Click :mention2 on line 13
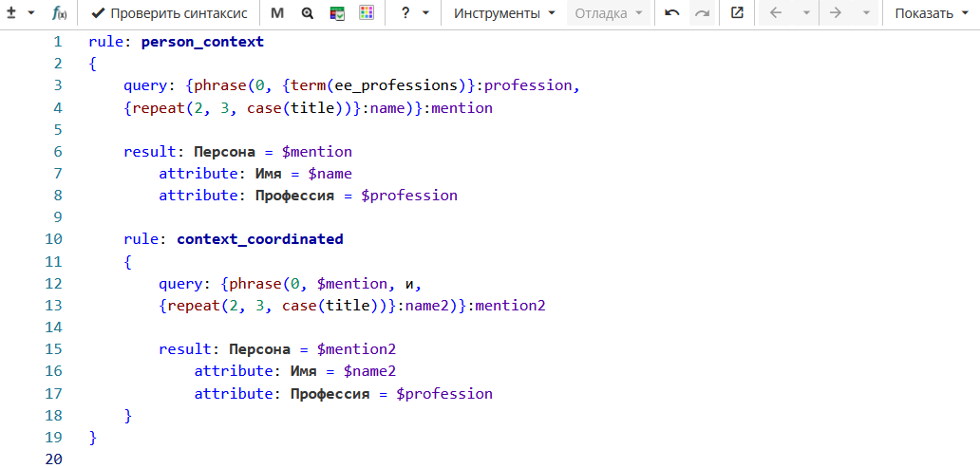 pyautogui.click(x=507, y=307)
